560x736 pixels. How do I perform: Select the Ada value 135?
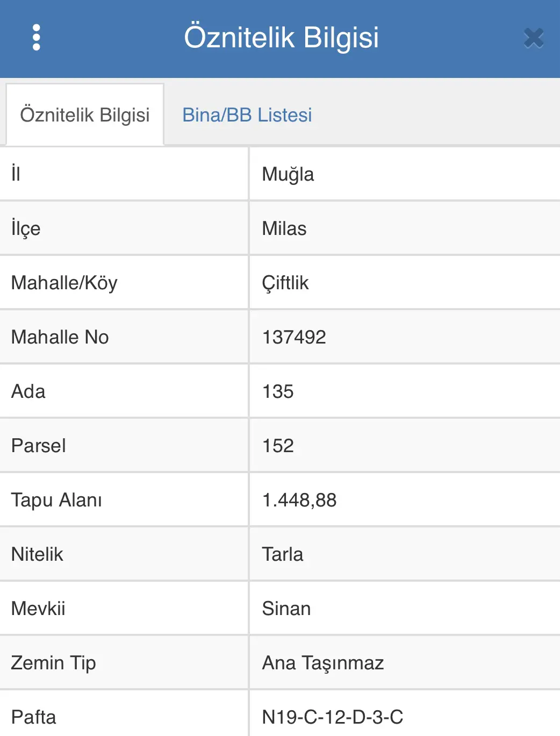click(278, 391)
